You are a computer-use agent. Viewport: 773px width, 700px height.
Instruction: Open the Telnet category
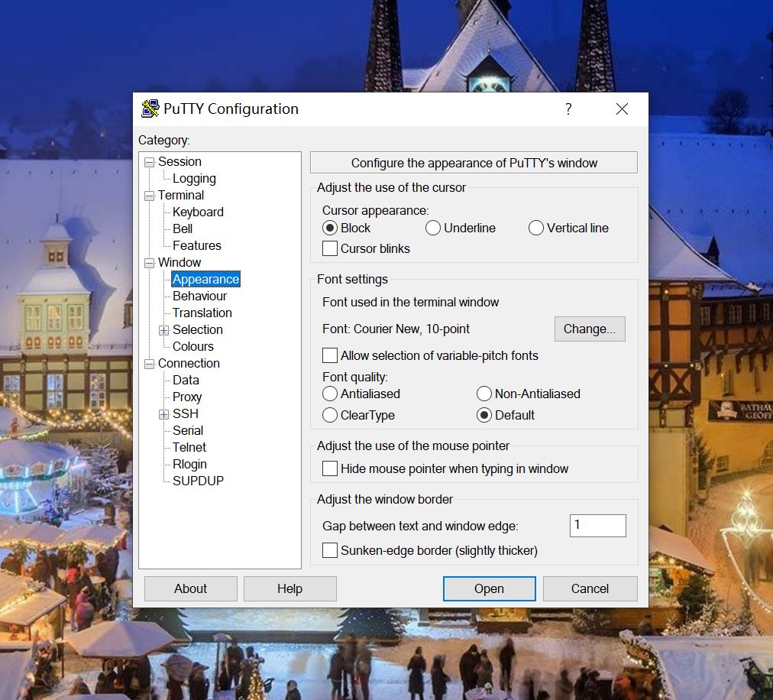click(189, 447)
